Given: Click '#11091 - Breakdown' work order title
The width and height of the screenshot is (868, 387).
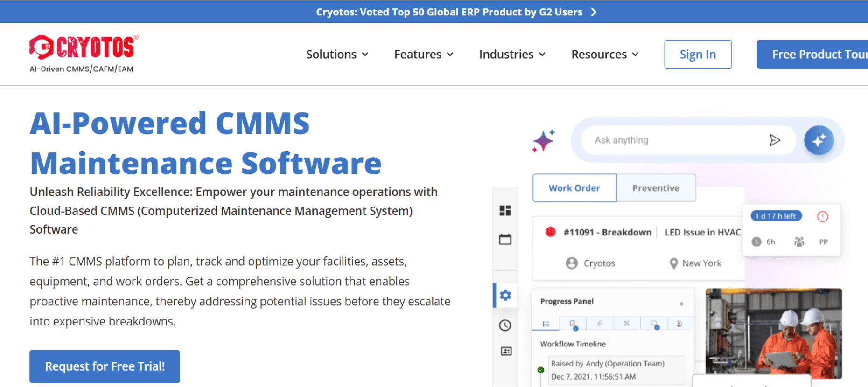Looking at the screenshot, I should tap(607, 232).
